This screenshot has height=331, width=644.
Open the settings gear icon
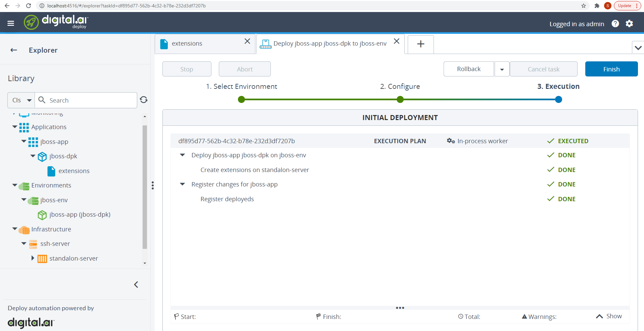pos(629,23)
